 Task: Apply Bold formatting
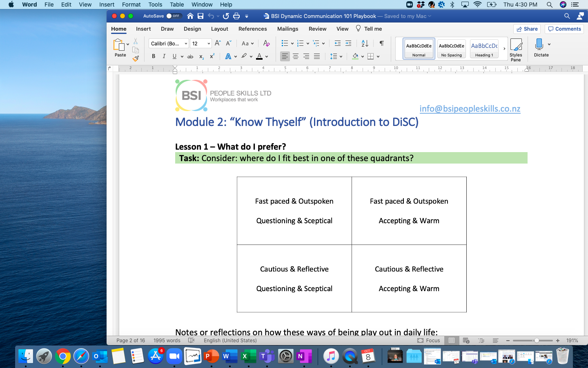tap(154, 56)
